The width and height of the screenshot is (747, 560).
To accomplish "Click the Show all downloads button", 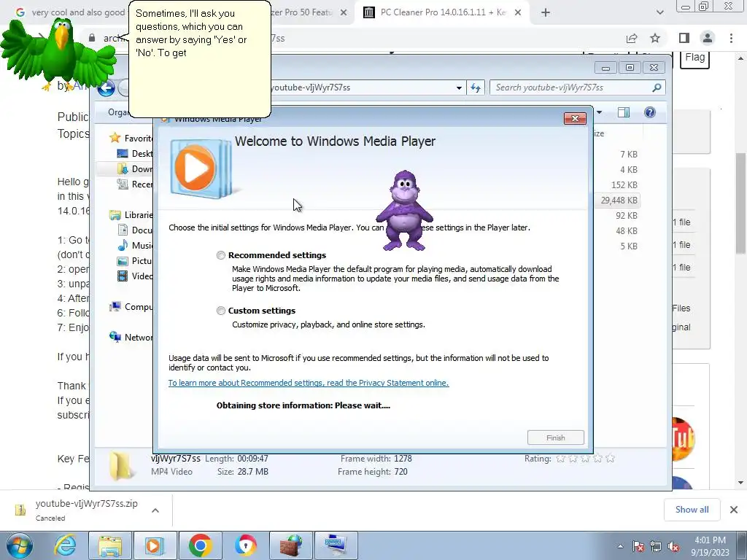I will (x=692, y=510).
